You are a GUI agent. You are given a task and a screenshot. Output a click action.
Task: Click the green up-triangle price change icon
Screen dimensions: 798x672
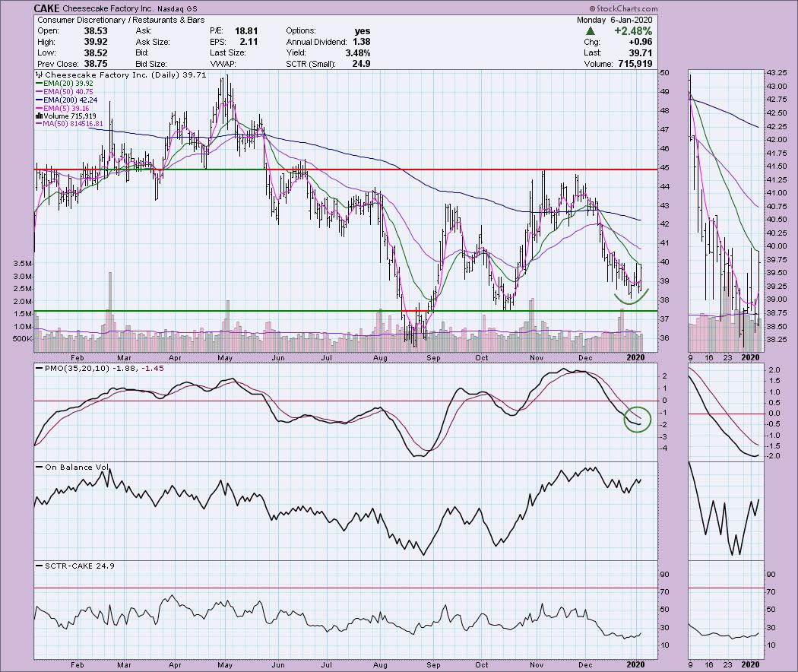pyautogui.click(x=591, y=31)
